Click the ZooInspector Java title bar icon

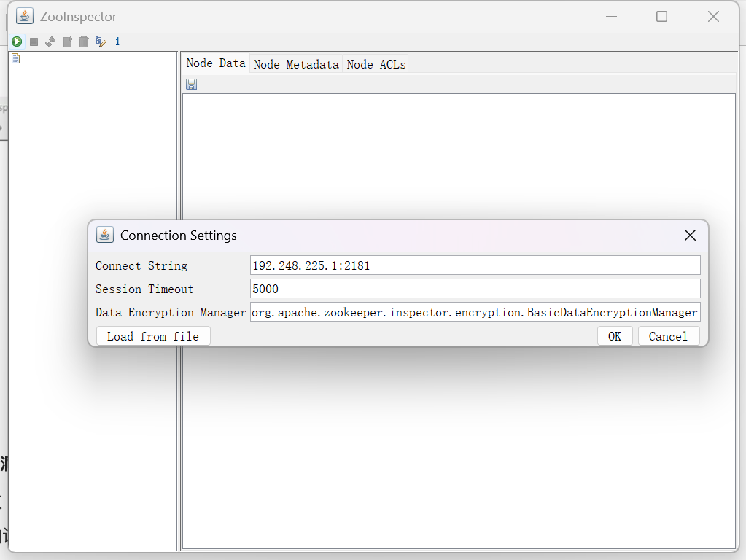click(25, 16)
